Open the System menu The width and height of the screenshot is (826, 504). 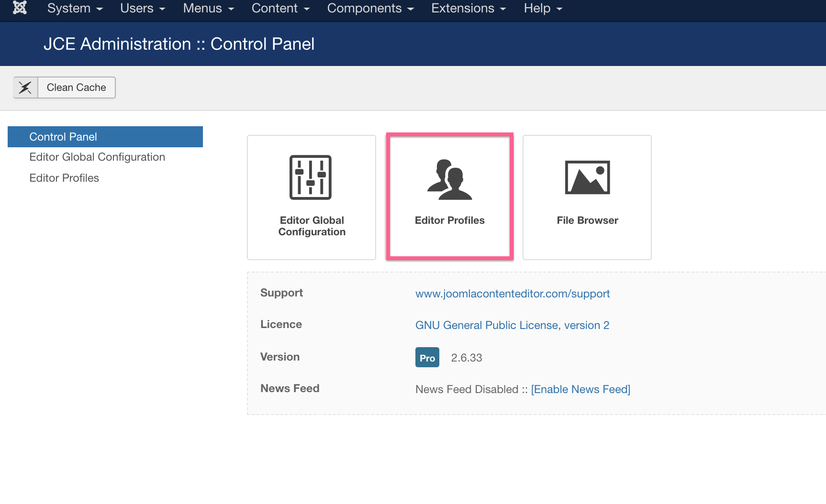(x=75, y=8)
